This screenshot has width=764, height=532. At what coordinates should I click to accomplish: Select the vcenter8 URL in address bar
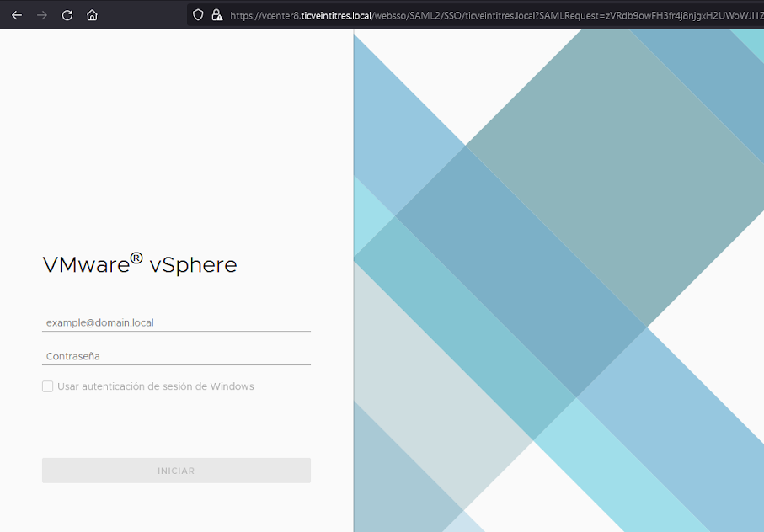point(496,16)
